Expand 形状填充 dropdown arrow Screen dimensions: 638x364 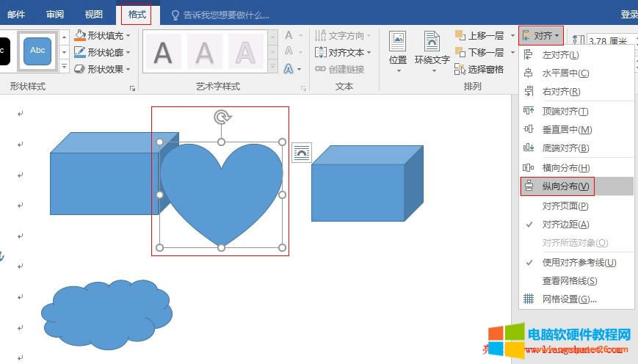click(128, 36)
